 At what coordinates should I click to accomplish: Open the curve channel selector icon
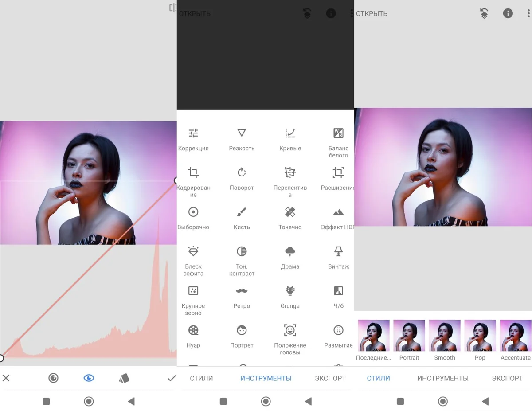pos(53,378)
